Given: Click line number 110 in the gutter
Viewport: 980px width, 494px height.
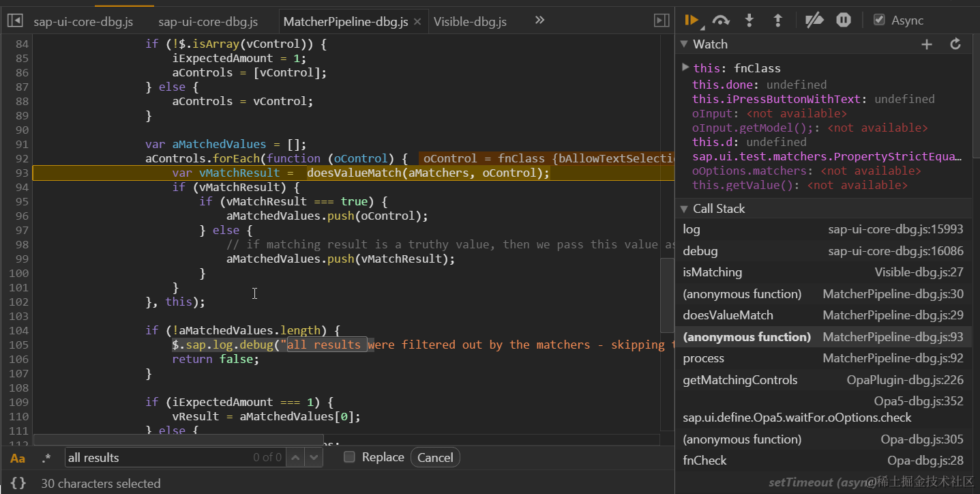Looking at the screenshot, I should pyautogui.click(x=17, y=416).
